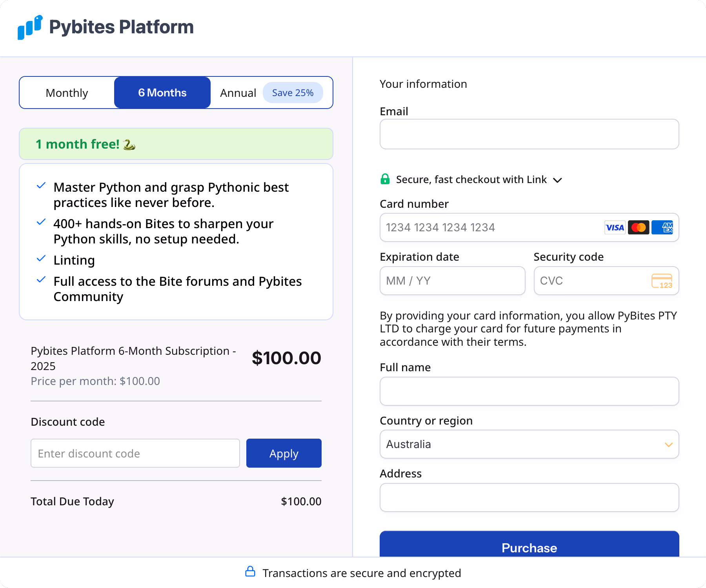Click the 400+ hands-on Bites feature text

coord(164,231)
